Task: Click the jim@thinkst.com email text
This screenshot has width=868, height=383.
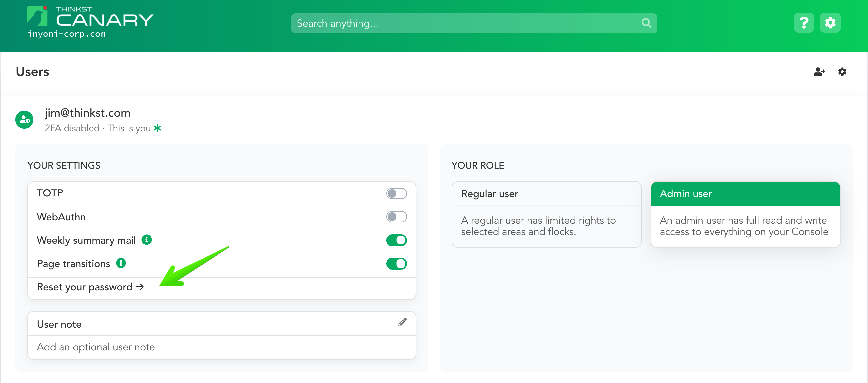Action: [x=88, y=113]
